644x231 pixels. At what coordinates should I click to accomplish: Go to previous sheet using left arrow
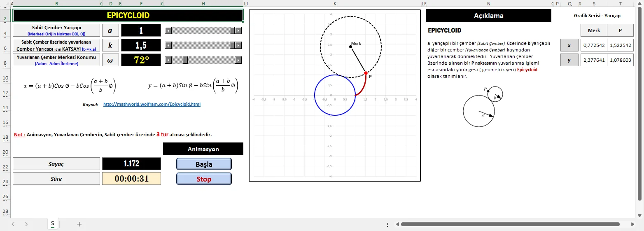pyautogui.click(x=13, y=224)
